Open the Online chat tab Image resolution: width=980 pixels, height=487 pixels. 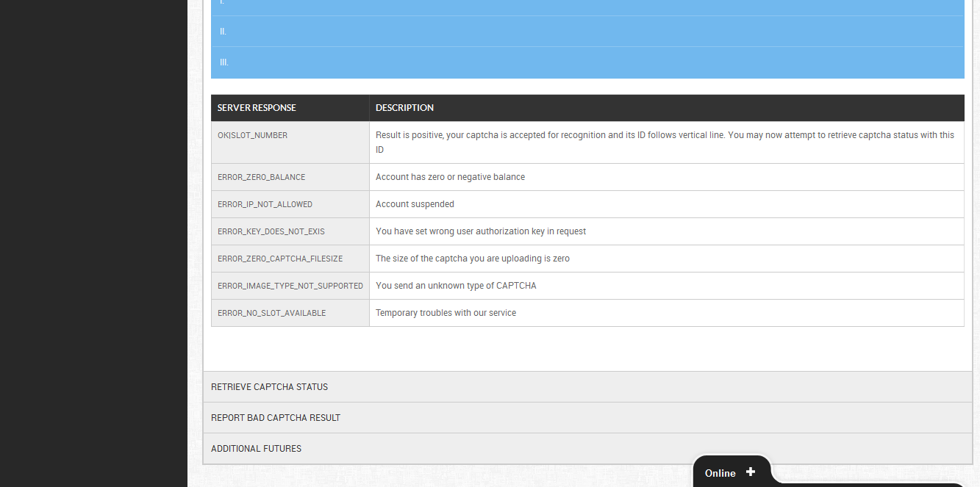click(732, 472)
